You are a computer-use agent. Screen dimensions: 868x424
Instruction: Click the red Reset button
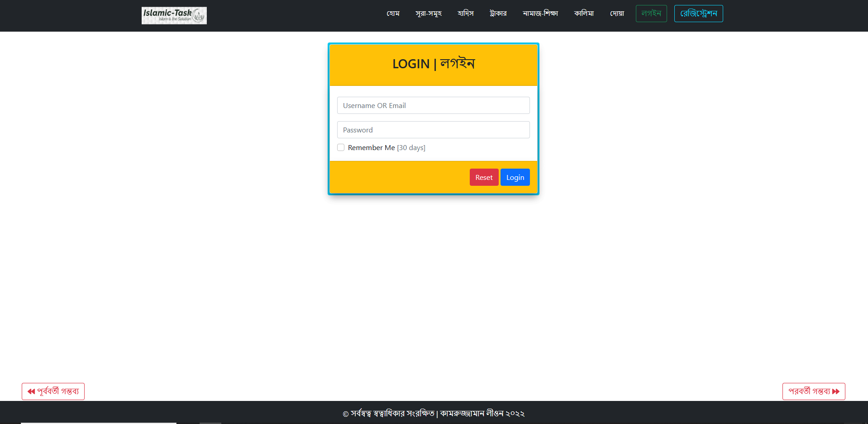(484, 177)
